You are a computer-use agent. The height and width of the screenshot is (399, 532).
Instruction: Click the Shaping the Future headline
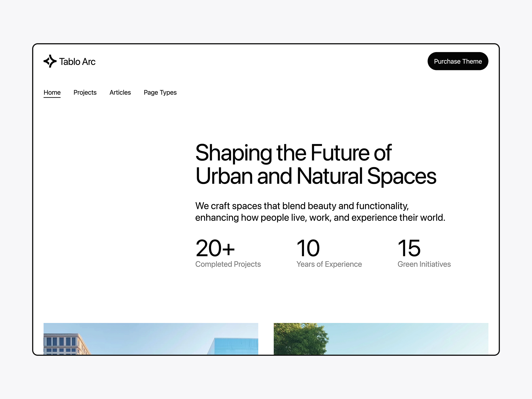(x=315, y=164)
